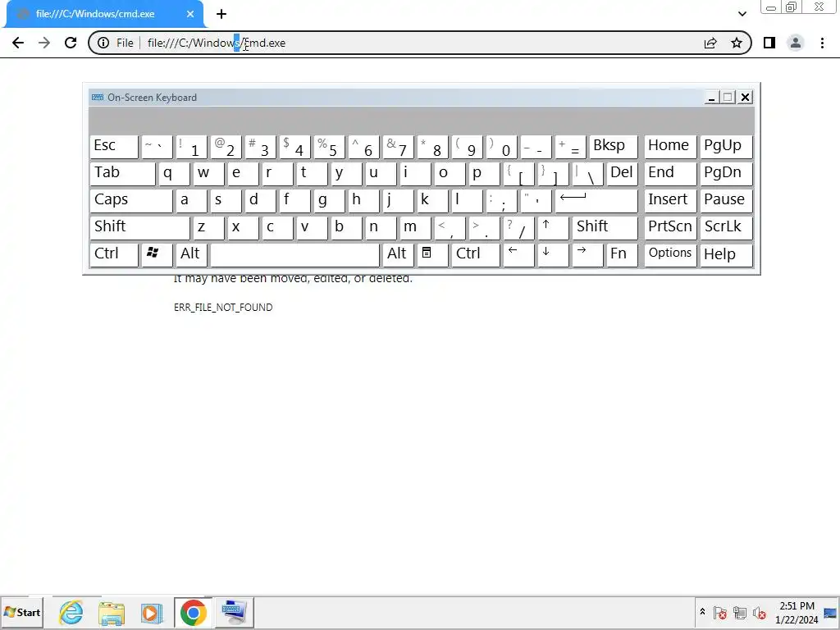Click the Help key on keyboard
Image resolution: width=840 pixels, height=630 pixels.
coord(726,254)
